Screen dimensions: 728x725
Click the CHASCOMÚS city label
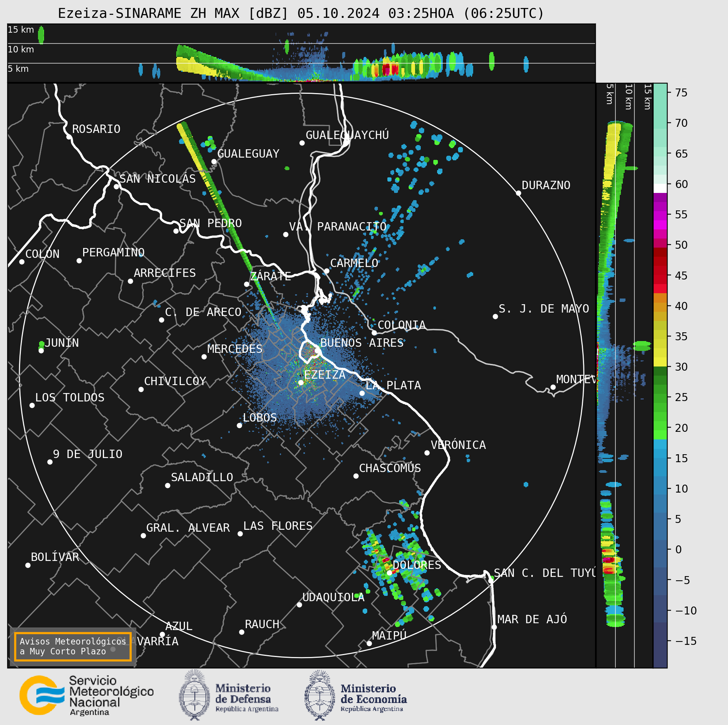[x=390, y=468]
